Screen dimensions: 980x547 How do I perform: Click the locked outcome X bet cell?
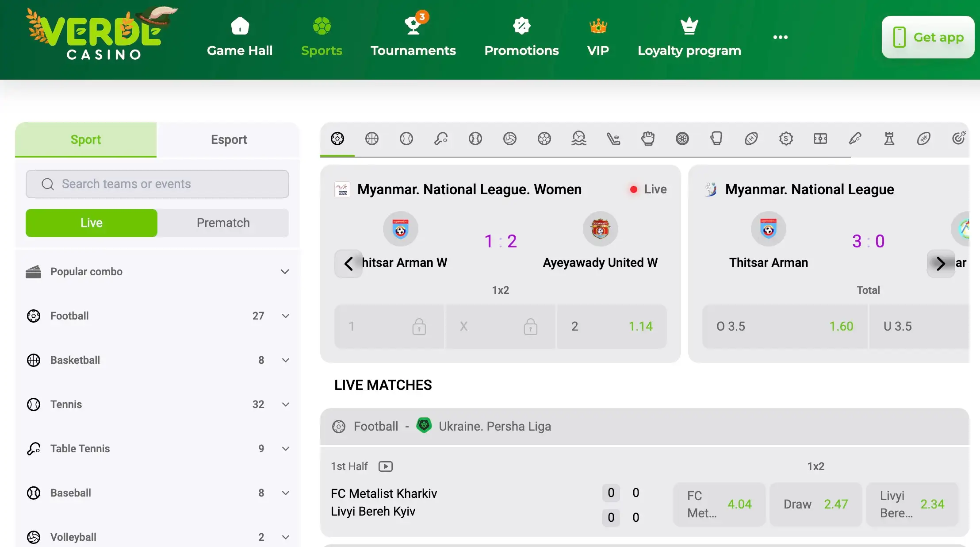500,327
